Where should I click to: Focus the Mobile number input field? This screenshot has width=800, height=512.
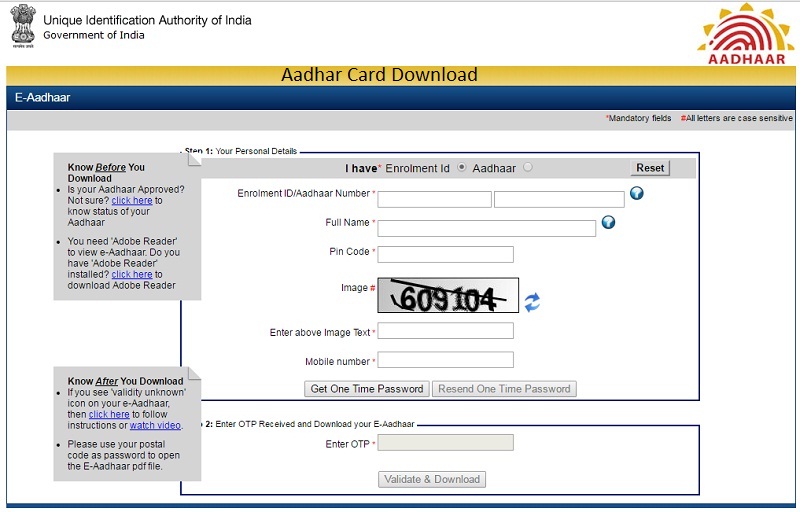tap(445, 360)
